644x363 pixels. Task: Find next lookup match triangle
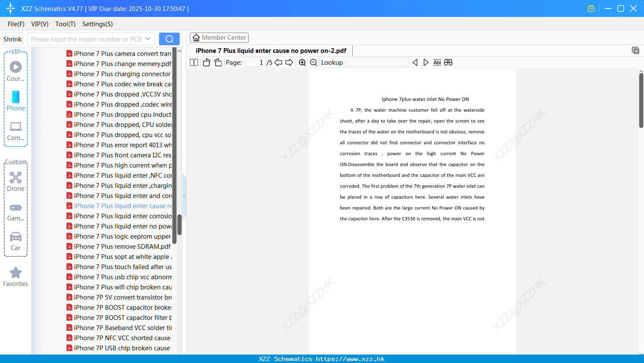[x=426, y=63]
